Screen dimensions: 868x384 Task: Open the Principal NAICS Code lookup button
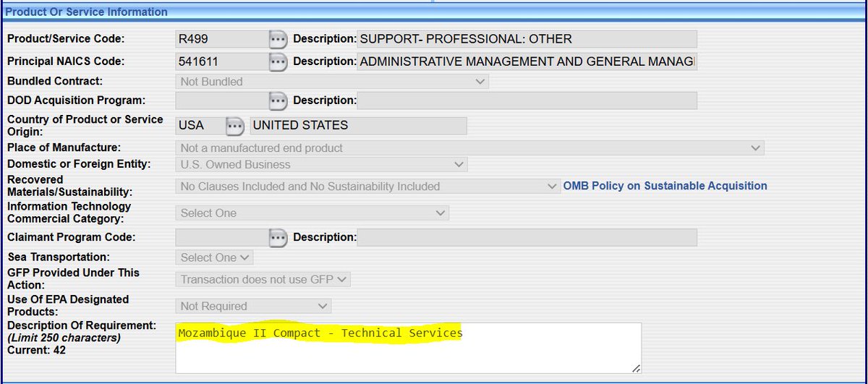tap(278, 62)
